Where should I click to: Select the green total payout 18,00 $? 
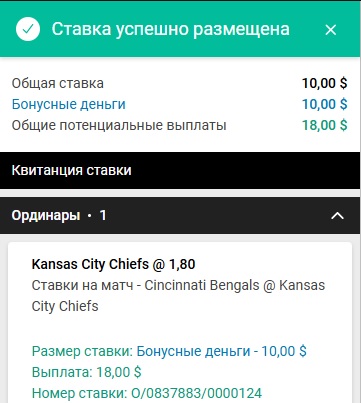[325, 125]
